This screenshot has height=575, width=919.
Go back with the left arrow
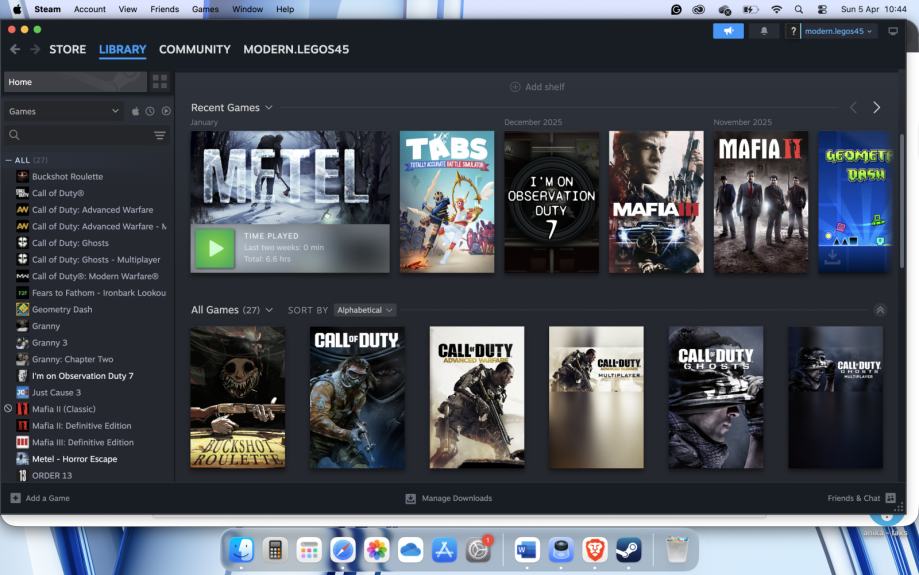pyautogui.click(x=15, y=49)
